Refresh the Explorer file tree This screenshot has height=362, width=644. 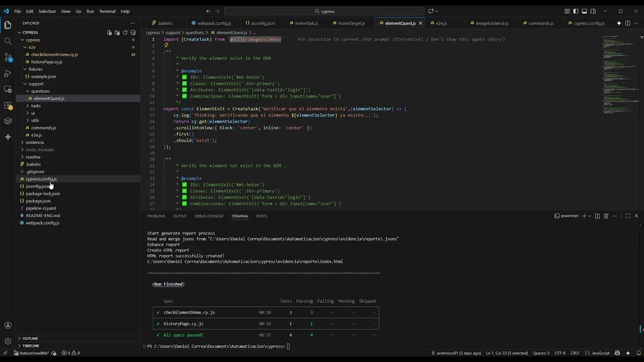125,32
